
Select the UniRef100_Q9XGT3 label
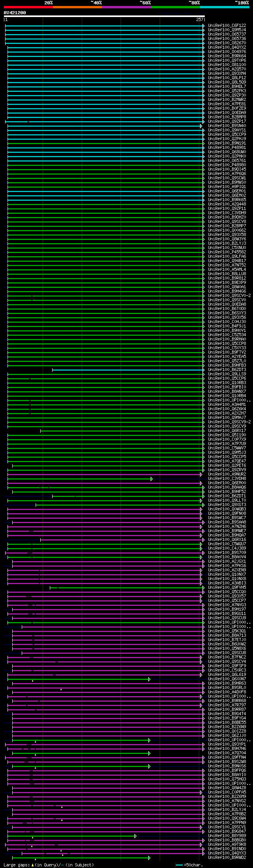pyautogui.click(x=227, y=504)
